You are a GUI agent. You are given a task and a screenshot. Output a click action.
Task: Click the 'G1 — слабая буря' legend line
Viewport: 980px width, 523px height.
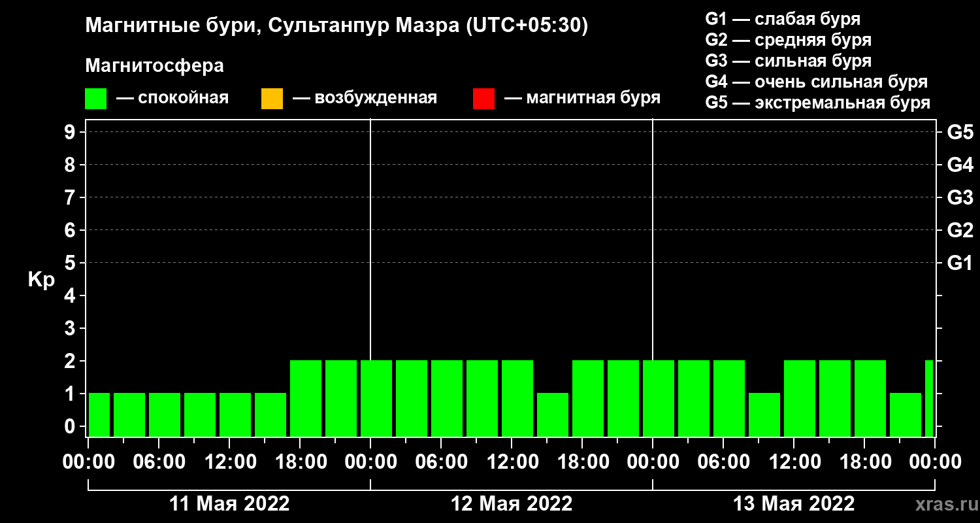click(x=783, y=19)
